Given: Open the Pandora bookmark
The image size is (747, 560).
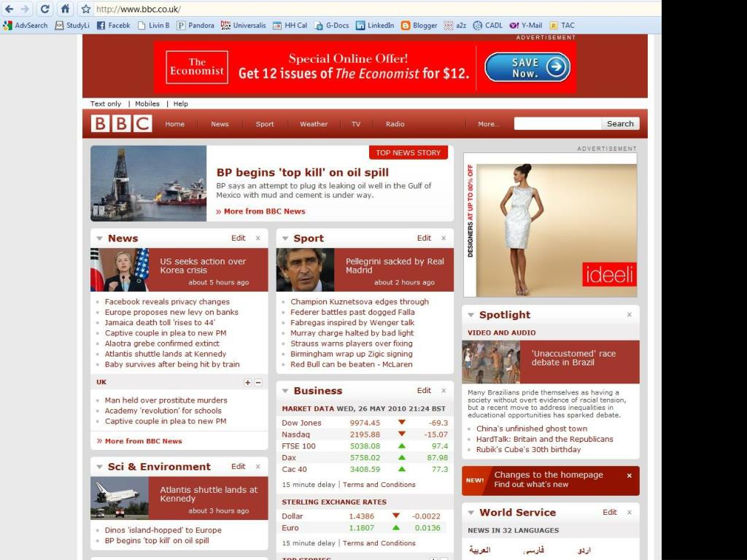Looking at the screenshot, I should pos(196,26).
